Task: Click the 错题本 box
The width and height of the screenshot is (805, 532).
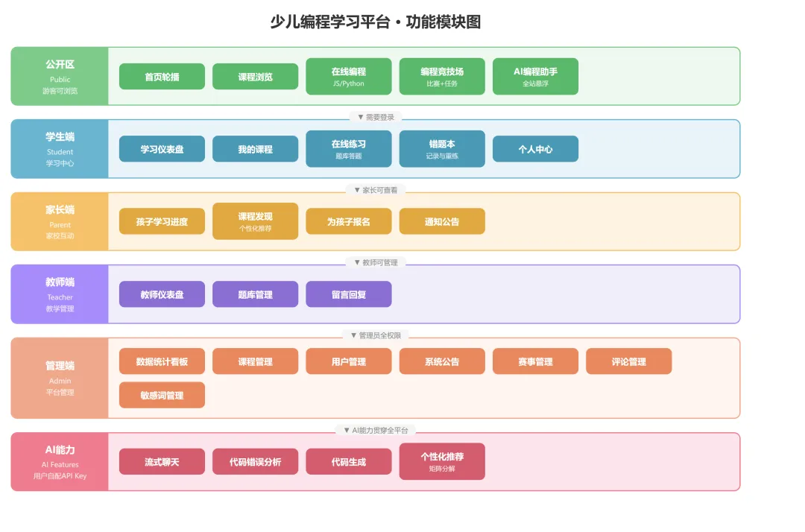Action: coord(442,149)
